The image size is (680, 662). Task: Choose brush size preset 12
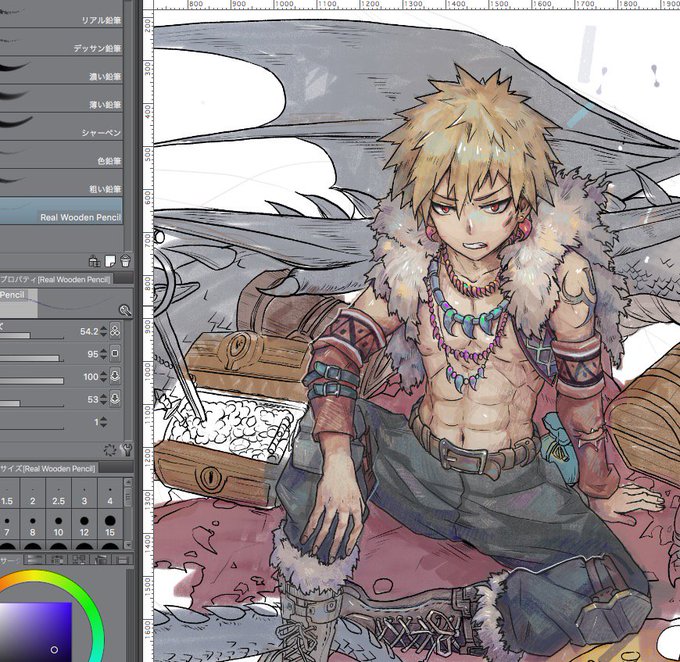coord(84,524)
